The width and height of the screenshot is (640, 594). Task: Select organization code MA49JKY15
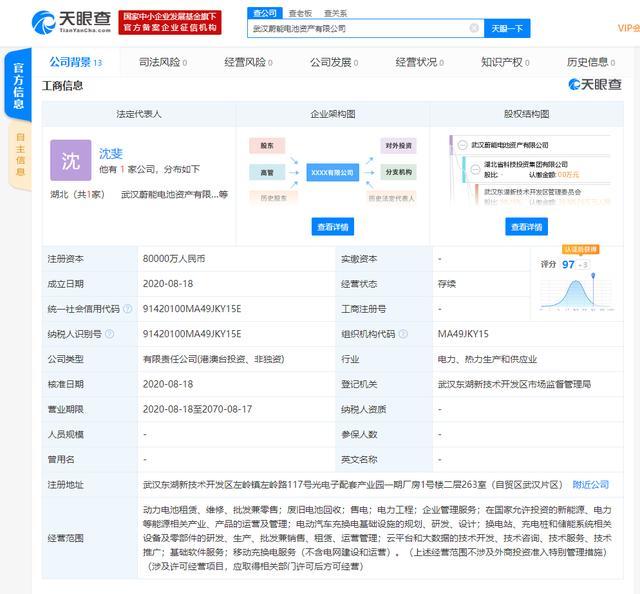(x=463, y=334)
